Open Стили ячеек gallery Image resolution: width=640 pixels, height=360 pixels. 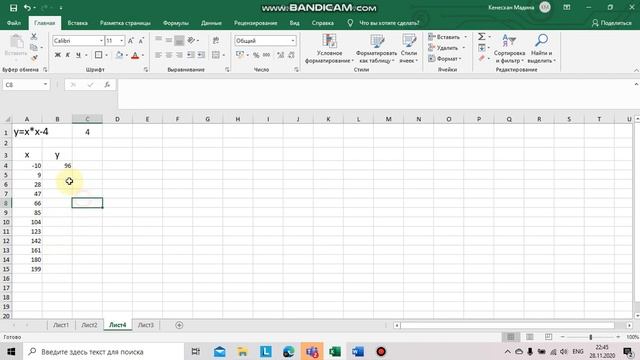click(409, 48)
